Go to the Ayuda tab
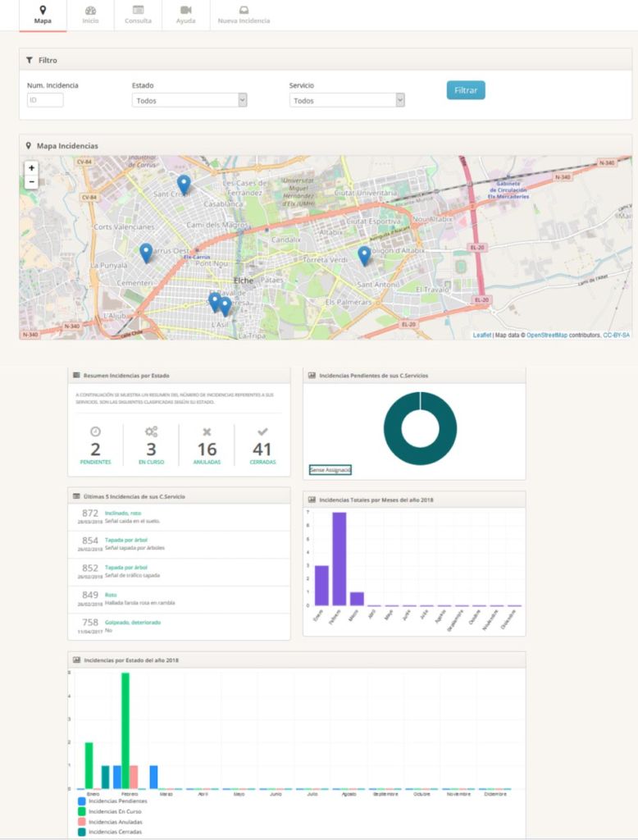Screen dimensions: 638x840 coord(186,15)
